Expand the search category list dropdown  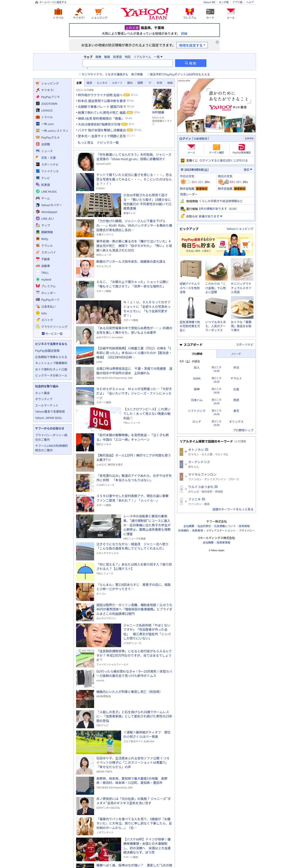[158, 57]
